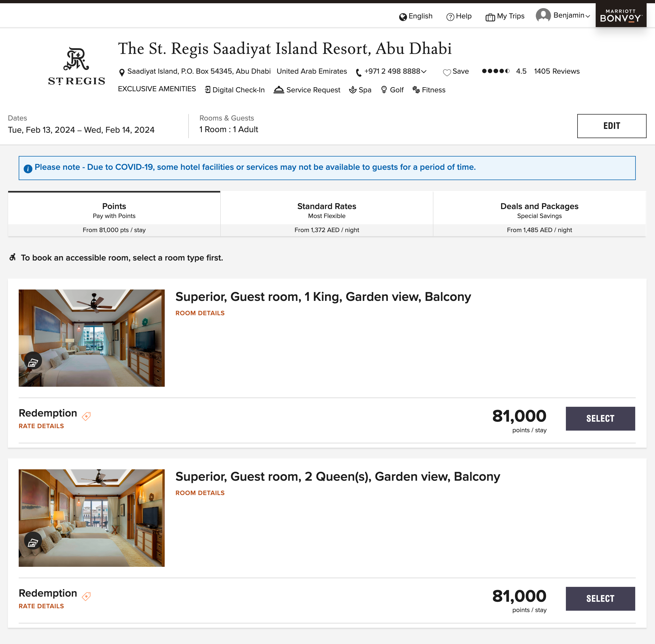Expand the Benjamin account dropdown arrow
655x644 pixels.
click(x=588, y=16)
